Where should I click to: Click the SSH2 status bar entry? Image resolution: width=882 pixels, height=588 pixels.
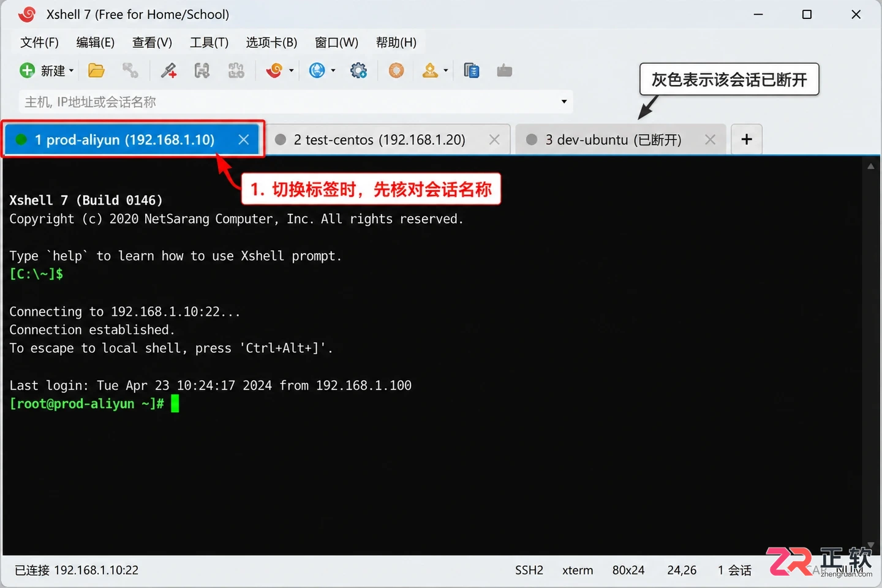pos(529,570)
